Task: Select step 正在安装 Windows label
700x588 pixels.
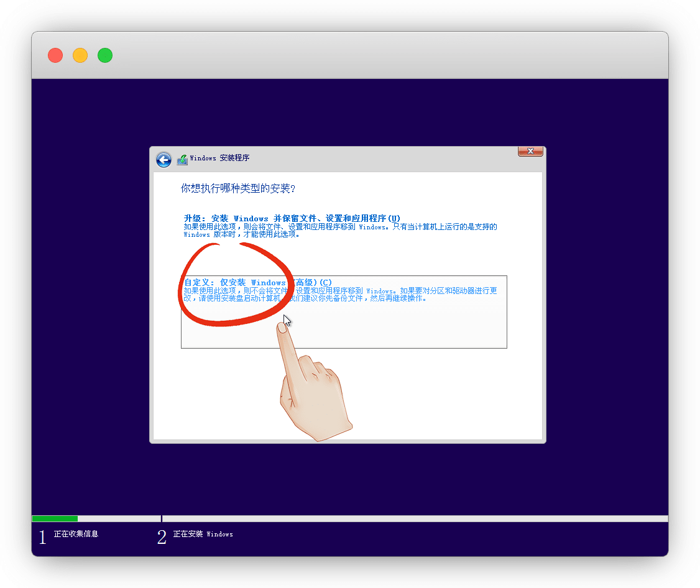Action: (203, 534)
